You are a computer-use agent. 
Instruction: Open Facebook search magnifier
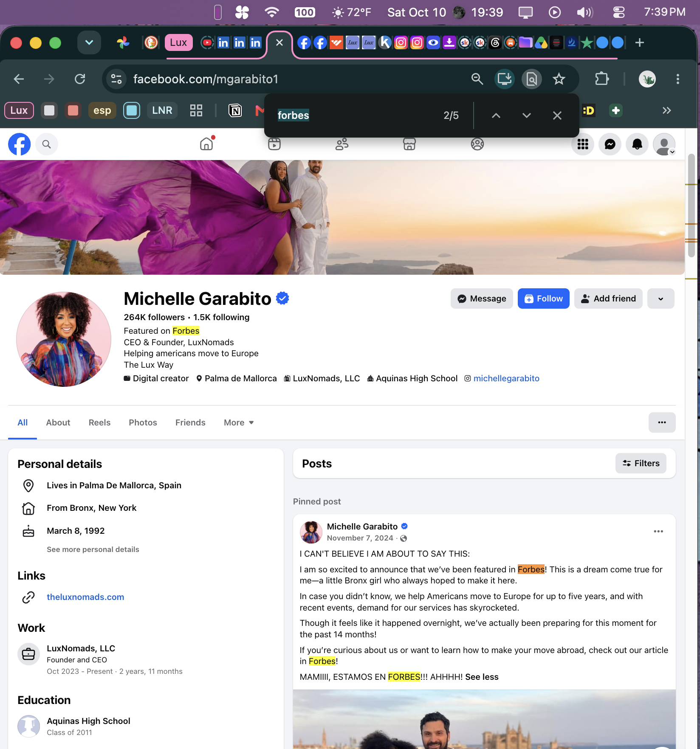(x=47, y=144)
